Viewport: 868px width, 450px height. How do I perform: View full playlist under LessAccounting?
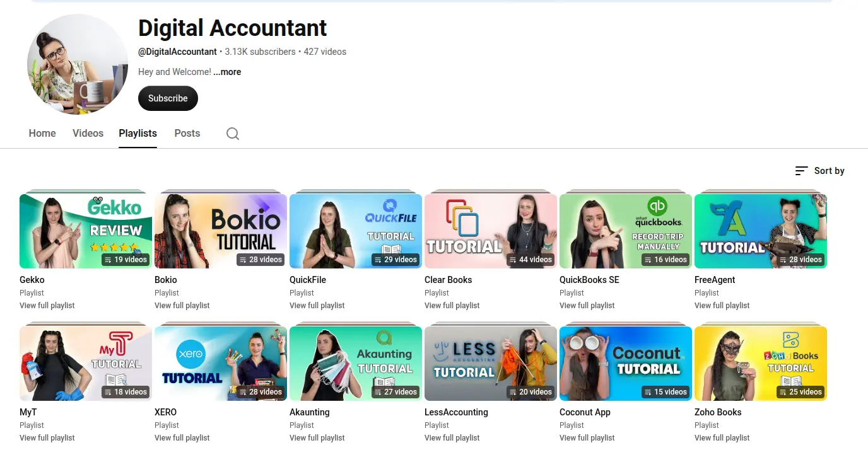click(452, 438)
